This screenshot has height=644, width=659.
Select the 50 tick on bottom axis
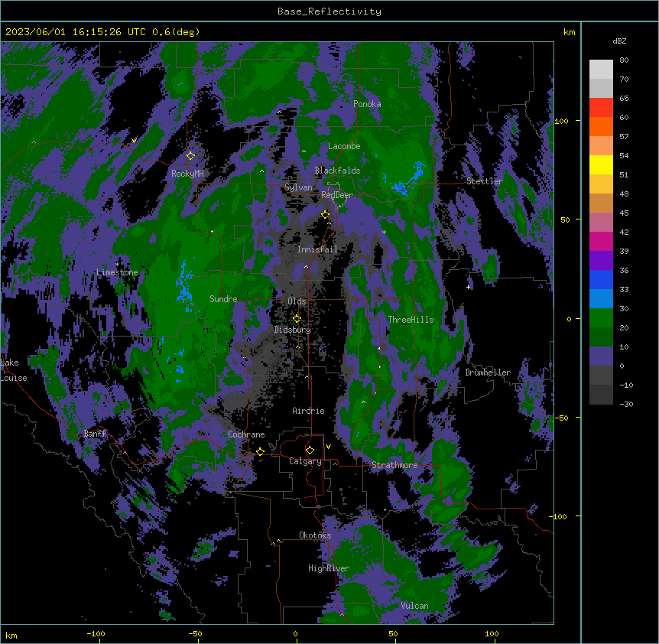(393, 634)
